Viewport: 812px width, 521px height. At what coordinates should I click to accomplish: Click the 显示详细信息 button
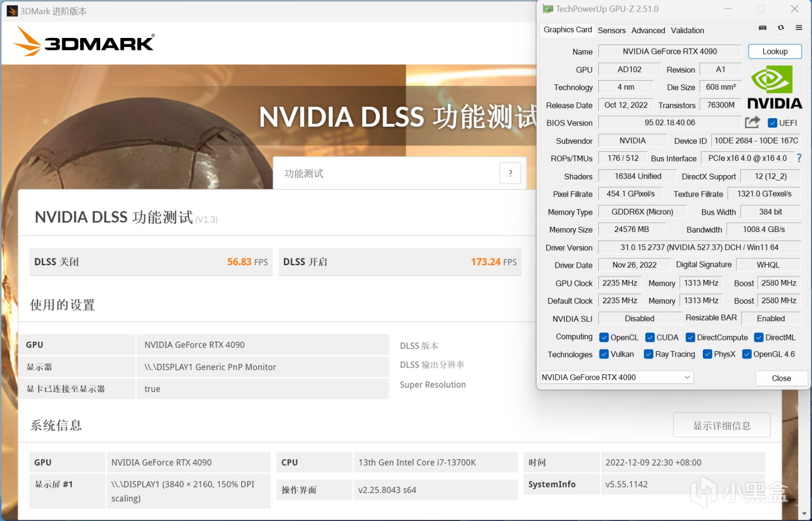[721, 425]
